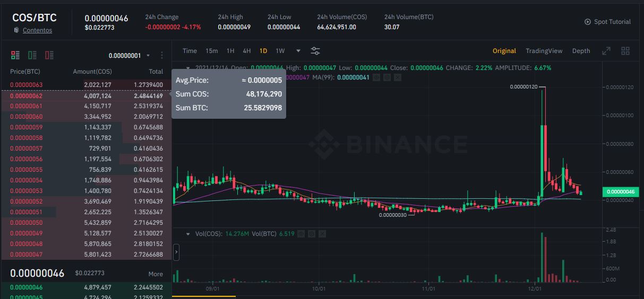Click the 24h Low value 0.00000044
The height and width of the screenshot is (299, 644).
coord(284,27)
